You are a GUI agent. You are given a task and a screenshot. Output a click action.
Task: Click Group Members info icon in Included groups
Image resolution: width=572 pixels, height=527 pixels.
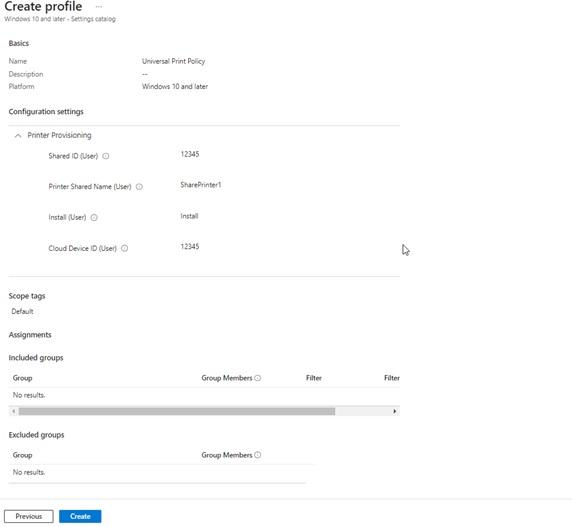[258, 378]
